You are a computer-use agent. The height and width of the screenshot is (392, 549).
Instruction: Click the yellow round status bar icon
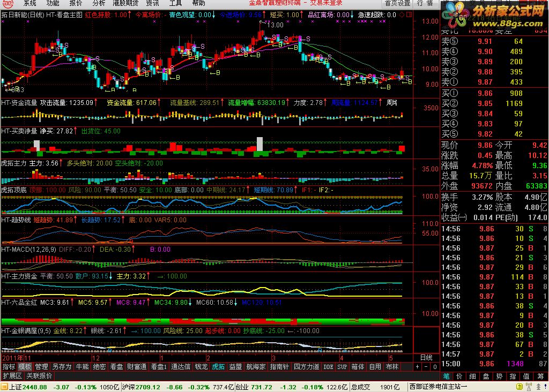click(x=520, y=387)
